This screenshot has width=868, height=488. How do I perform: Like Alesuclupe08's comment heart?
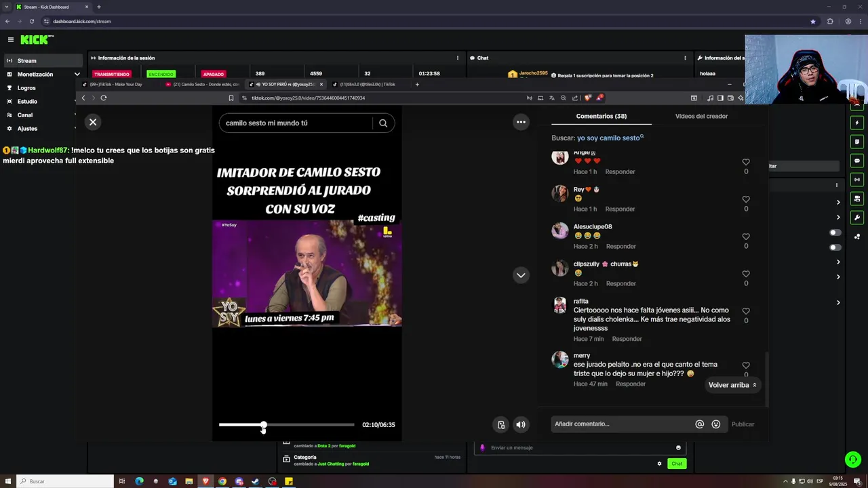(x=746, y=237)
